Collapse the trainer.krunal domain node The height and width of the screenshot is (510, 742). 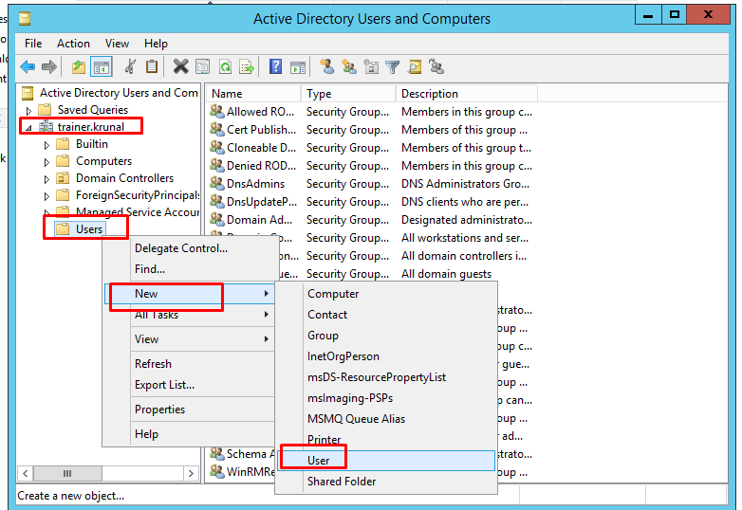[29, 127]
